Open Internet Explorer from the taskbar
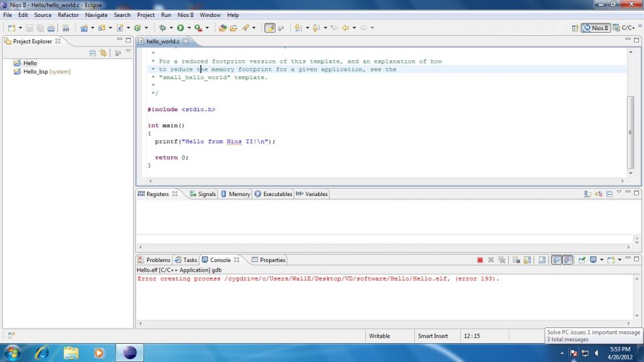The width and height of the screenshot is (644, 362). click(x=42, y=353)
